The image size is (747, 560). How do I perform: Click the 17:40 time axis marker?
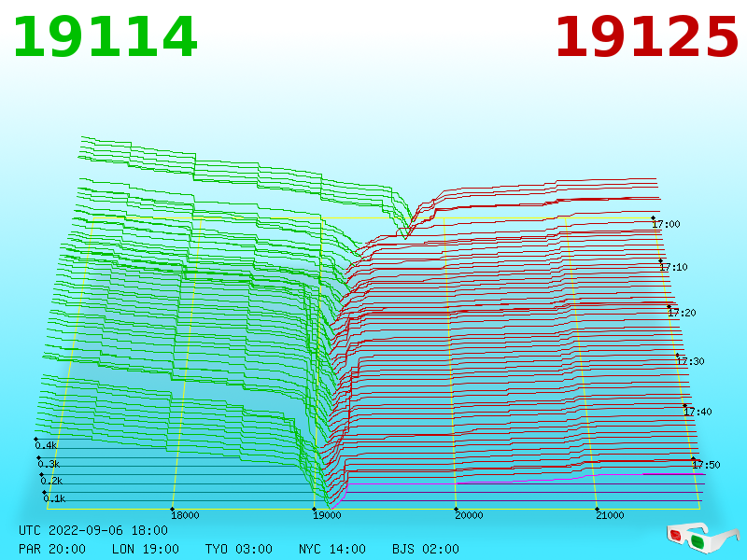tap(698, 412)
